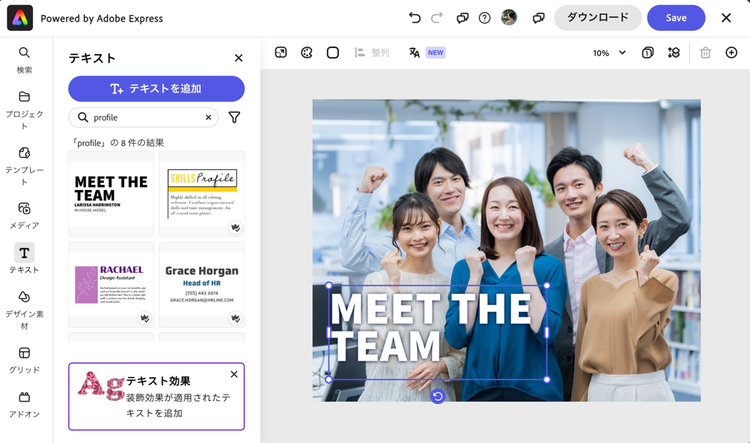Open the 検索 search sidebar item
This screenshot has height=443, width=750.
[24, 60]
